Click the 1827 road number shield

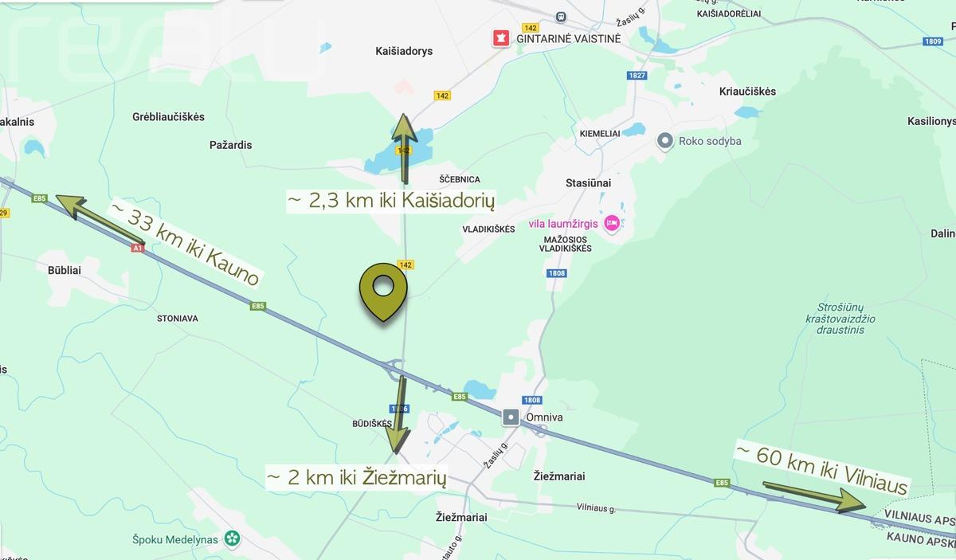coord(637,76)
